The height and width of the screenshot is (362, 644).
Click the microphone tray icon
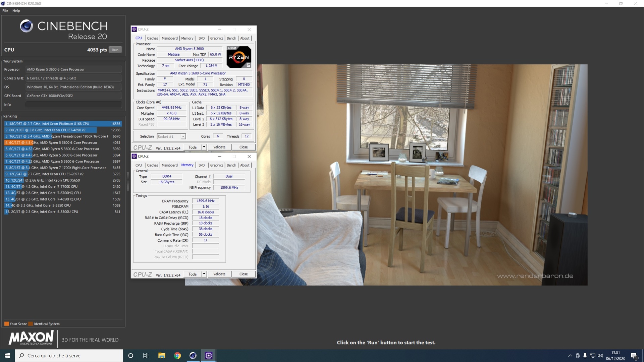(x=585, y=356)
